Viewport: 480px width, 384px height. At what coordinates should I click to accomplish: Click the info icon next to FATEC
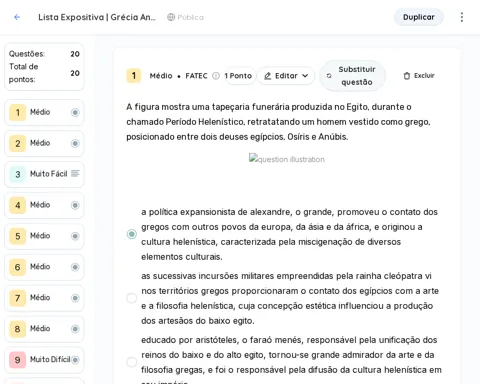pos(216,76)
